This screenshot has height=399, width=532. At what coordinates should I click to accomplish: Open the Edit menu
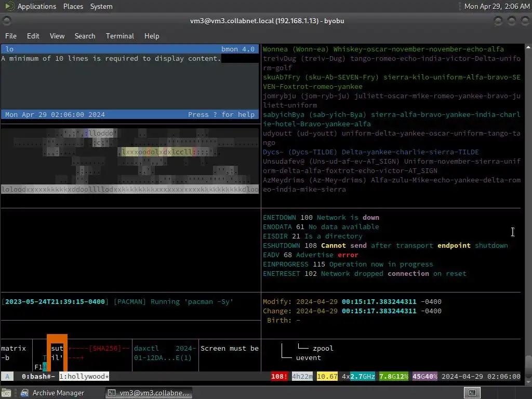point(33,36)
